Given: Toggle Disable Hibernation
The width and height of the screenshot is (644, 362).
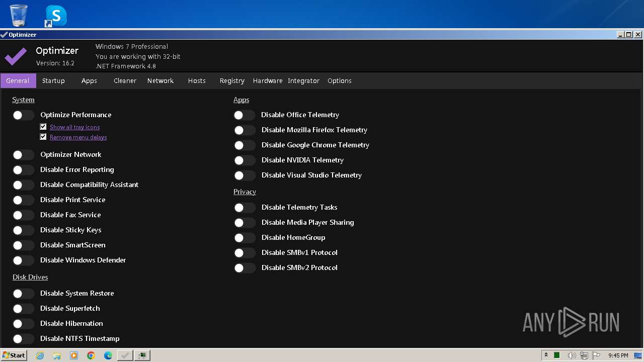Looking at the screenshot, I should (23, 324).
